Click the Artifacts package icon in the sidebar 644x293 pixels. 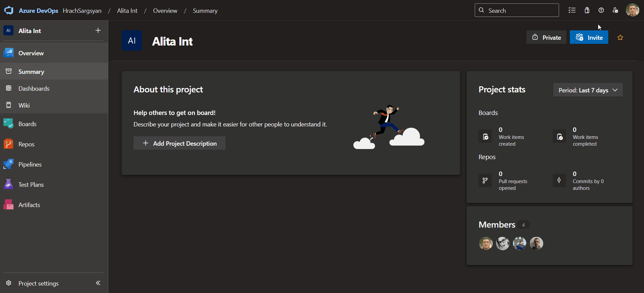click(x=8, y=205)
